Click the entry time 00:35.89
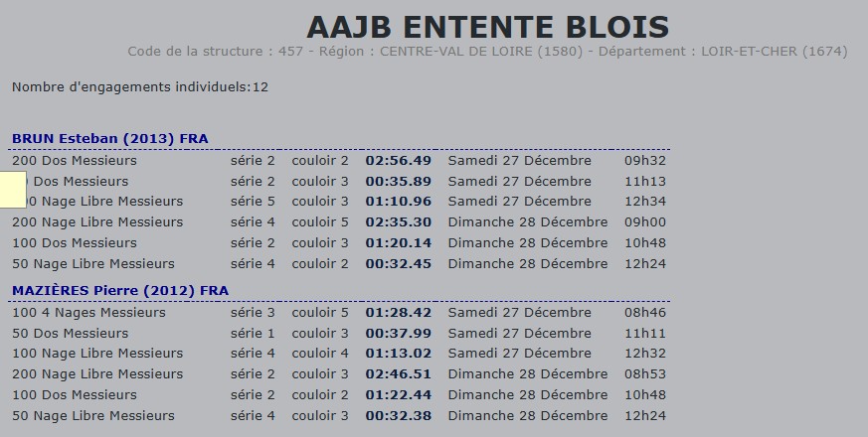The height and width of the screenshot is (437, 868). click(398, 181)
